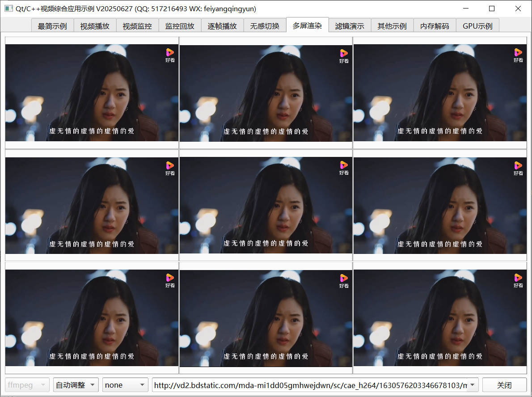Select the bottom-middle video panel
Screen dimensions: 532x397
point(266,318)
